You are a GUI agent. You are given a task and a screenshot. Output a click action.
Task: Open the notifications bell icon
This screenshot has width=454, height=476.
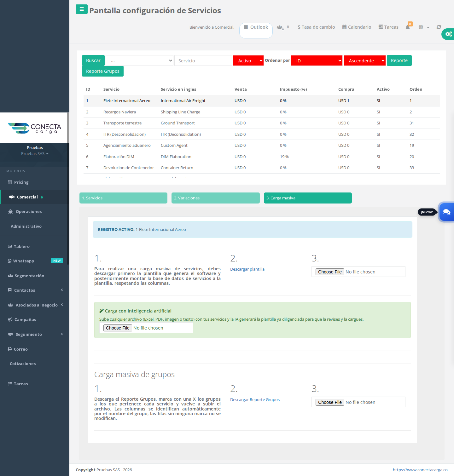coord(408,27)
